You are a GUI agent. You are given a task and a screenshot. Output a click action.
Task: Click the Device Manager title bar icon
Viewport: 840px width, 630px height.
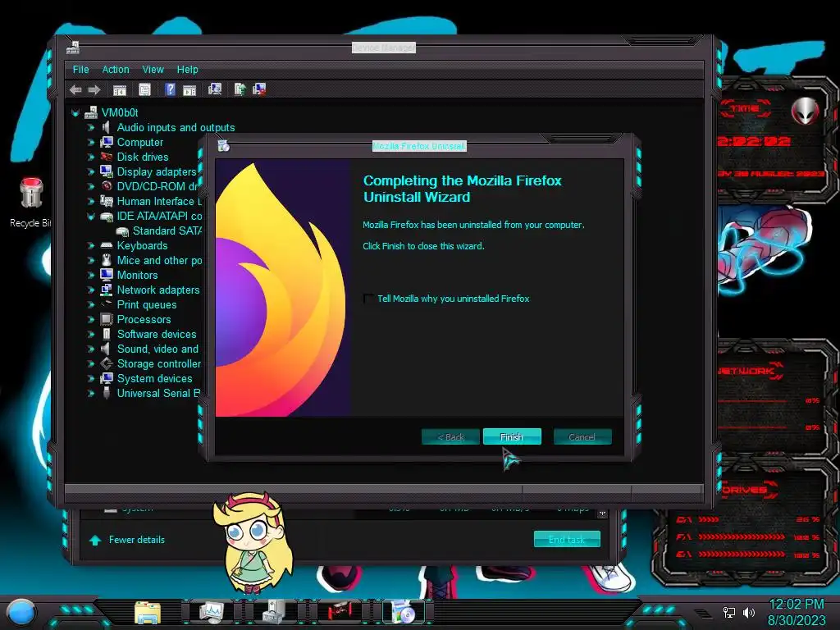tap(73, 48)
